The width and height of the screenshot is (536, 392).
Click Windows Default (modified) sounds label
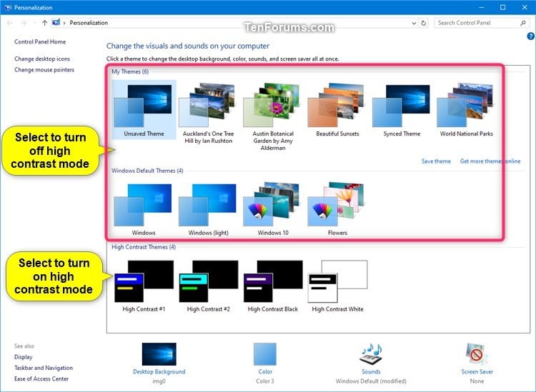tap(371, 381)
